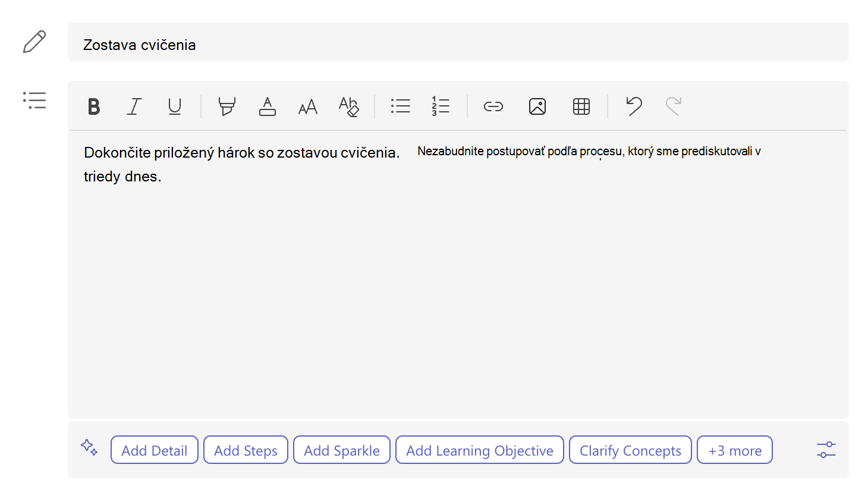Select the text highlight color tool
Image resolution: width=868 pixels, height=502 pixels.
[x=227, y=106]
